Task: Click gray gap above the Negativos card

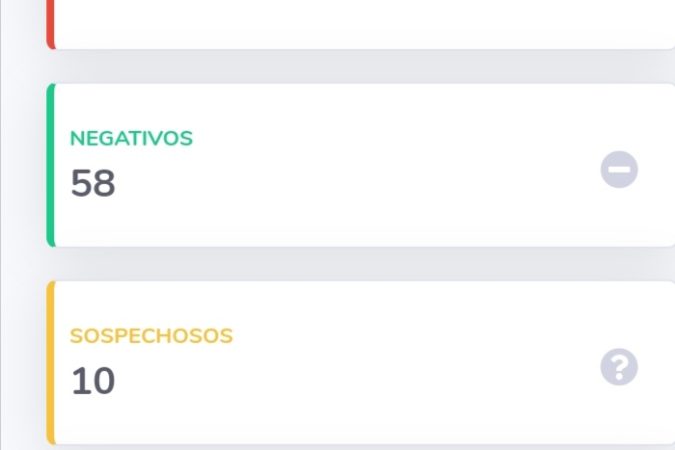Action: pyautogui.click(x=361, y=66)
